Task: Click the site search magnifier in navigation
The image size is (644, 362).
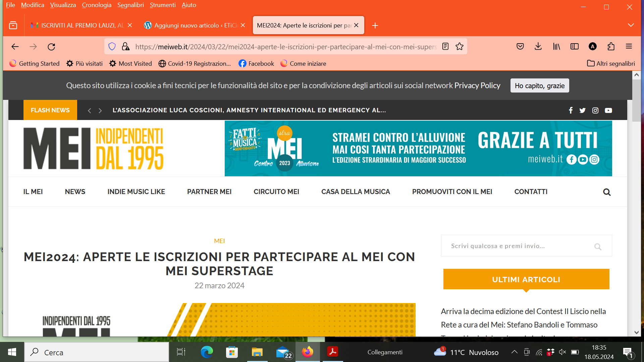Action: click(x=607, y=192)
